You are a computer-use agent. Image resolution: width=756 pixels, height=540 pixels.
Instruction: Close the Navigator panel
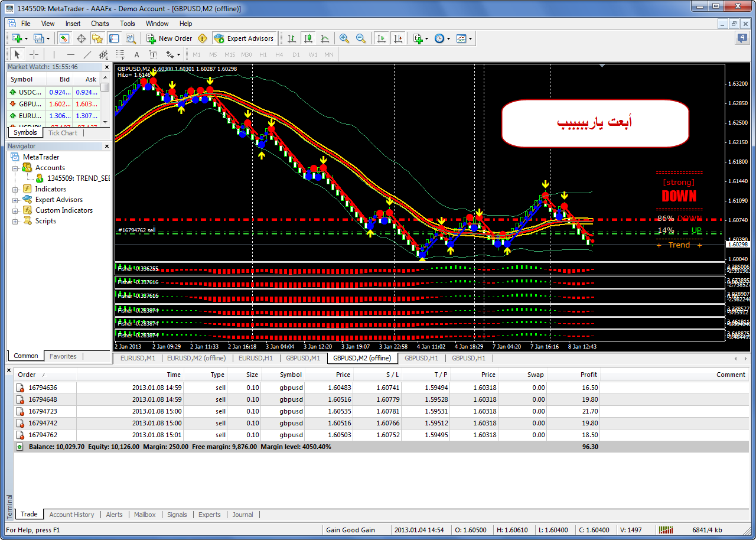[x=107, y=146]
